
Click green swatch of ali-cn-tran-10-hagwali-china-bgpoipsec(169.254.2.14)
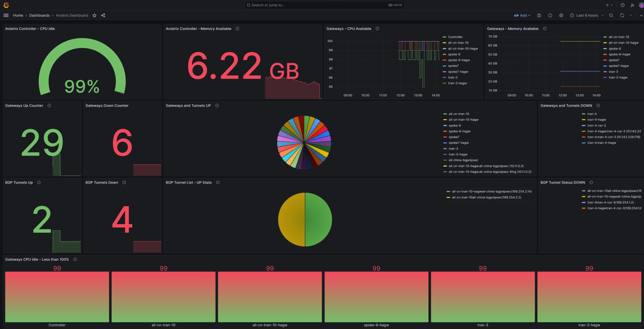point(448,191)
